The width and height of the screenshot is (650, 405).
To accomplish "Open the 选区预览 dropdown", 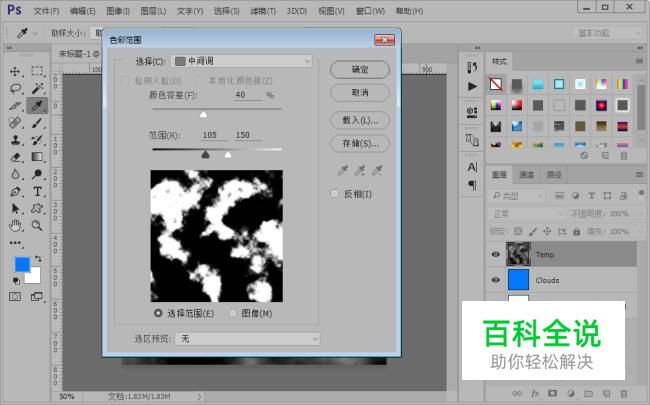I will point(247,339).
